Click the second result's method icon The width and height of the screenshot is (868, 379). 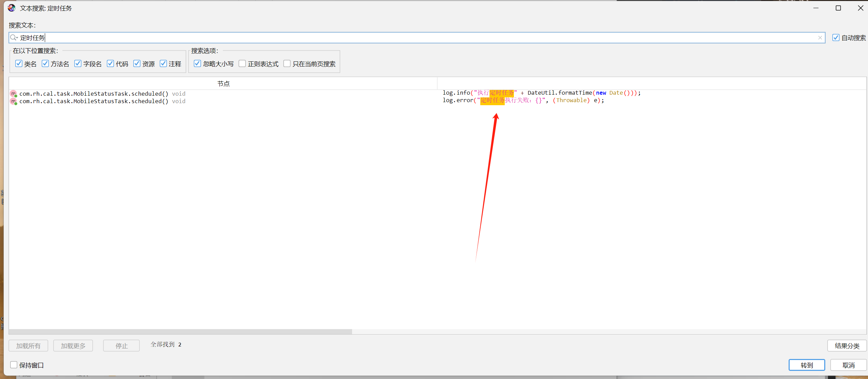point(13,101)
